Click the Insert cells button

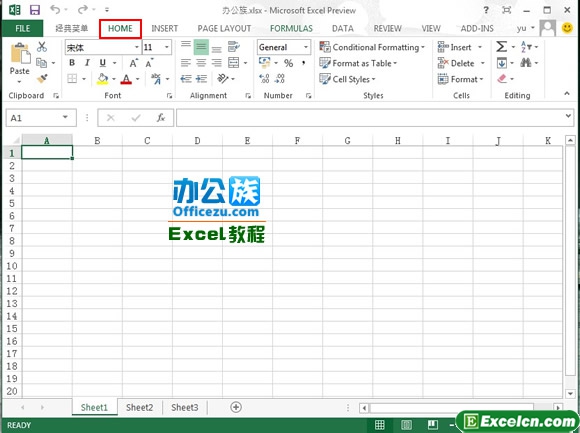(460, 47)
